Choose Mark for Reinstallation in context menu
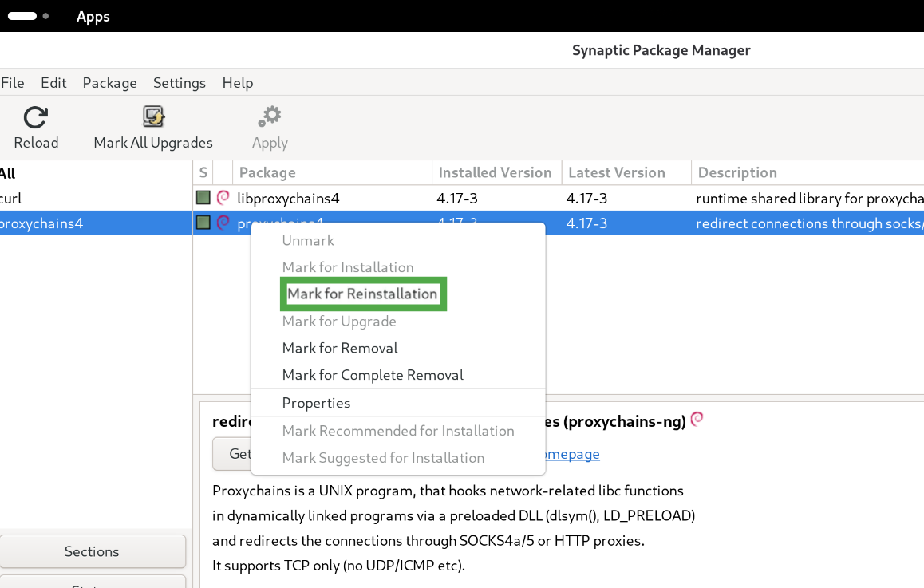Screen dimensions: 924x588 [x=363, y=294]
